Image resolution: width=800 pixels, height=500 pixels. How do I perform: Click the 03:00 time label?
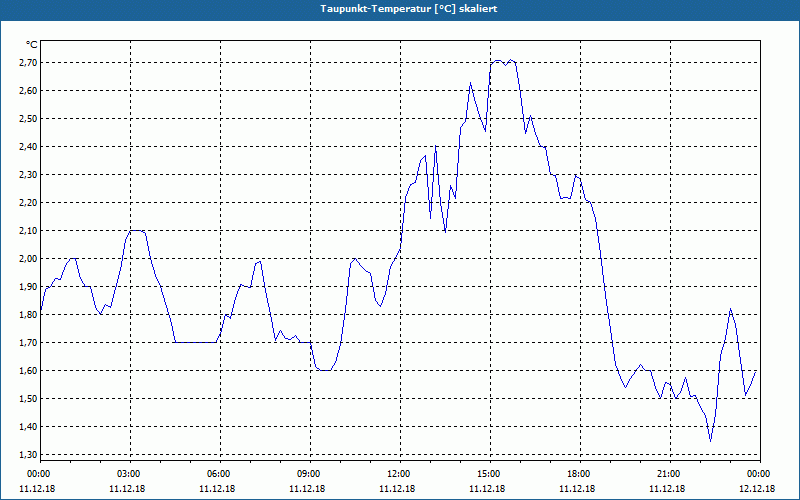click(128, 474)
